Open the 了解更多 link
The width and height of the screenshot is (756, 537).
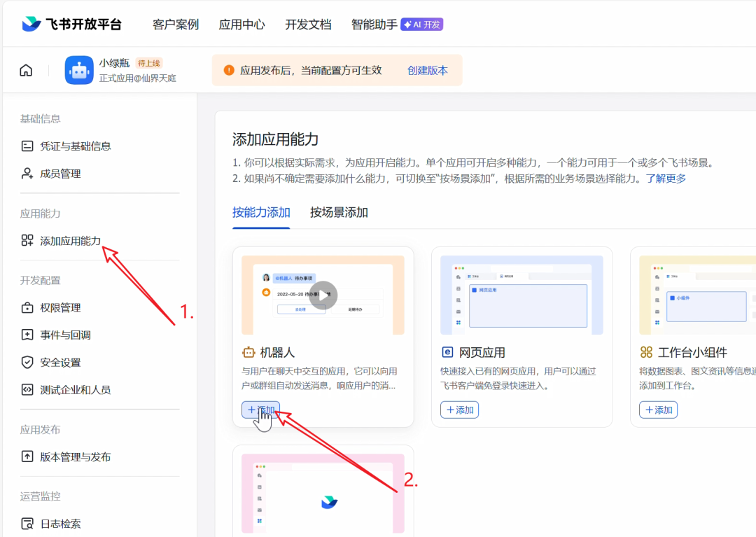coord(666,179)
